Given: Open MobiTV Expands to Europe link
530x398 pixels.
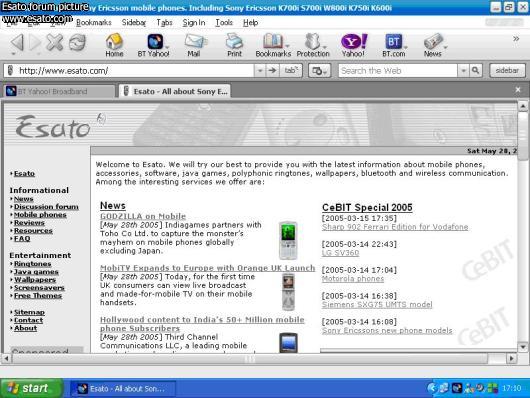Looking at the screenshot, I should (208, 268).
